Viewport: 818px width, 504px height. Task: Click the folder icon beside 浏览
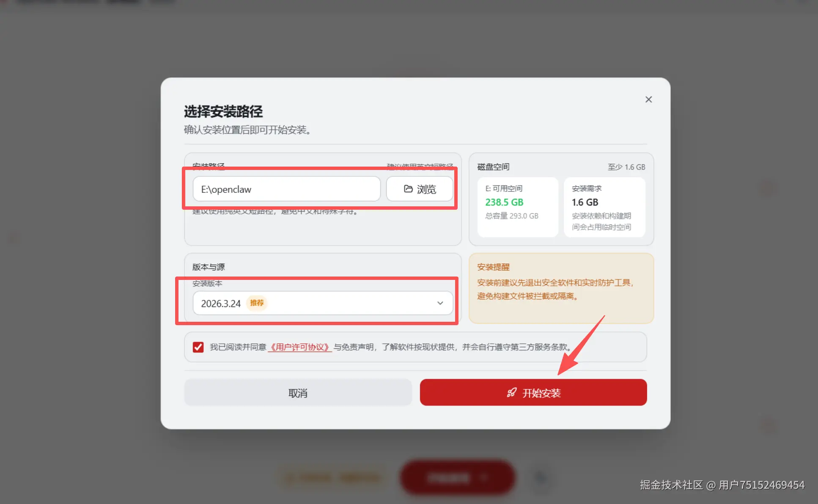408,189
